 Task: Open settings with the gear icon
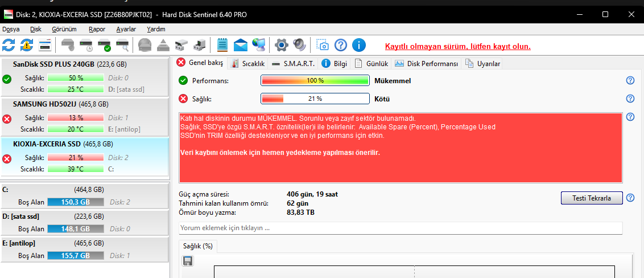coord(282,45)
